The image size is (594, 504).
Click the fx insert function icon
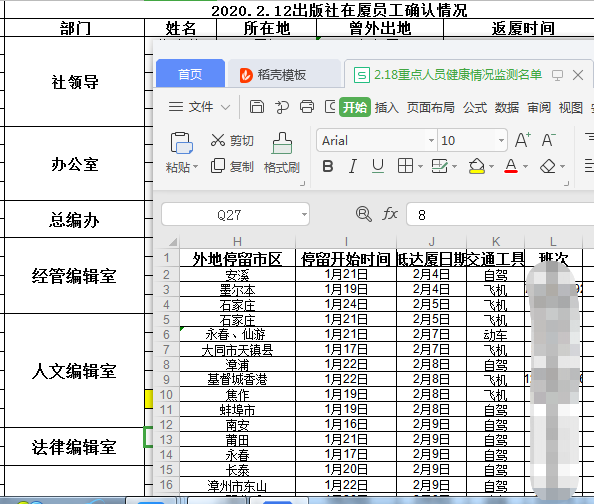pyautogui.click(x=390, y=214)
